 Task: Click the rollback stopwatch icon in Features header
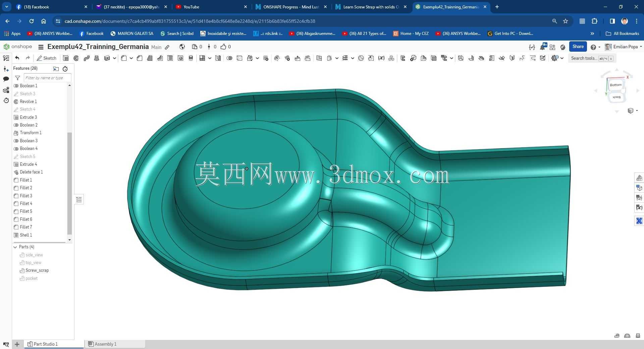tap(65, 69)
